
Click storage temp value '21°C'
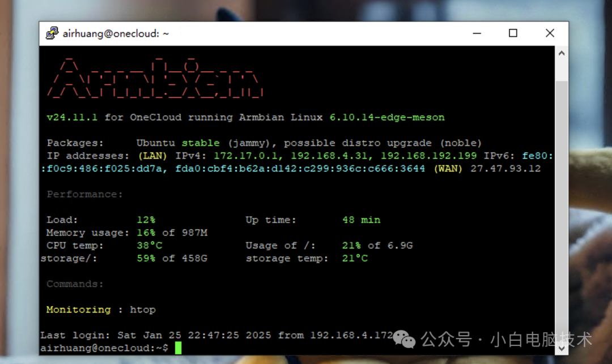pyautogui.click(x=355, y=258)
